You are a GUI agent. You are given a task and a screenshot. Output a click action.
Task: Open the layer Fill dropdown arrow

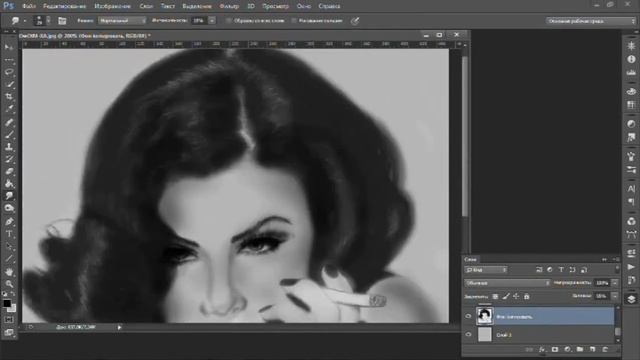coord(615,296)
